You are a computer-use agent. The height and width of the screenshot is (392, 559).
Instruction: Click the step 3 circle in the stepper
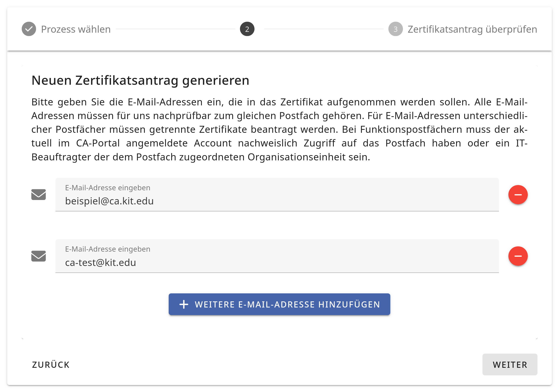click(x=395, y=29)
